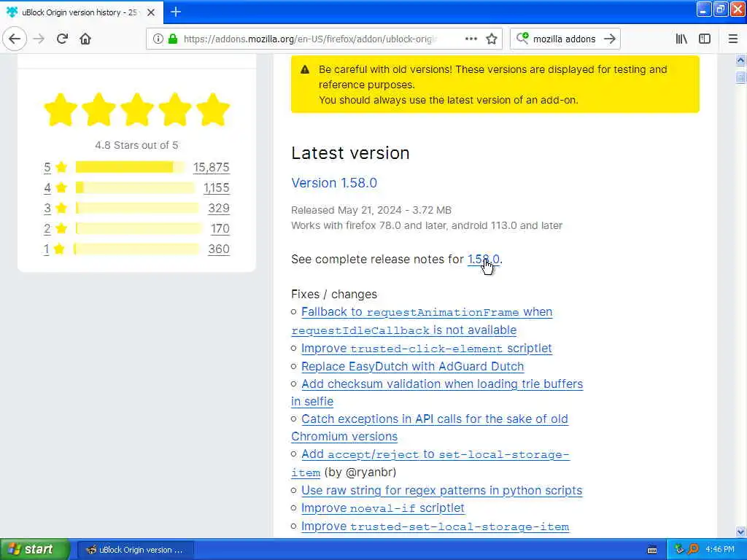Viewport: 747px width, 560px height.
Task: Open the Firefox home page
Action: 85,39
